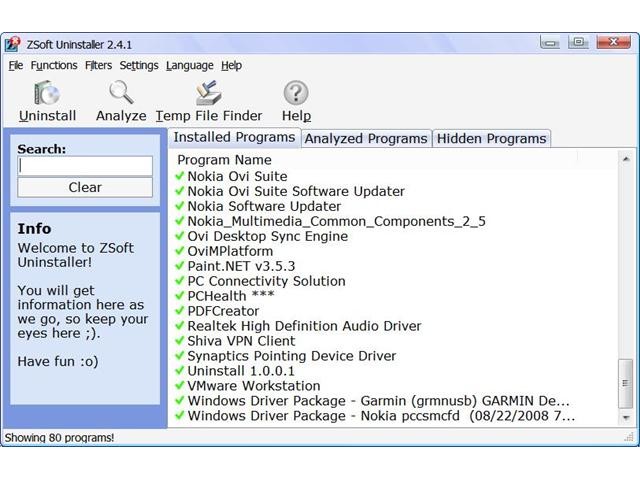Click the Help question mark icon

(x=296, y=93)
